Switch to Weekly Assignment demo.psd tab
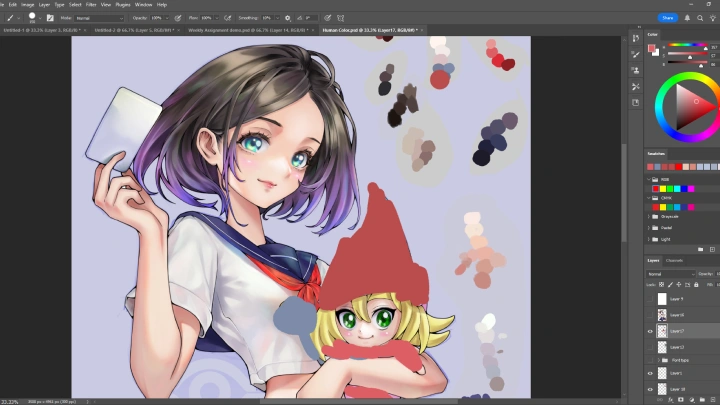 point(247,30)
